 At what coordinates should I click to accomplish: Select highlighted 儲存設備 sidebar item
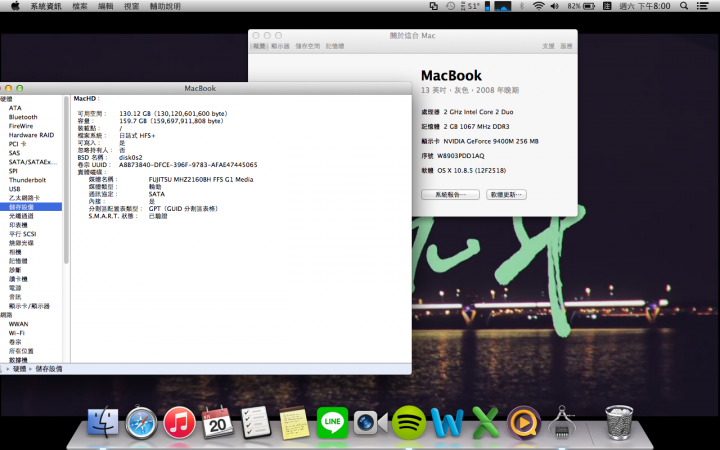point(31,207)
